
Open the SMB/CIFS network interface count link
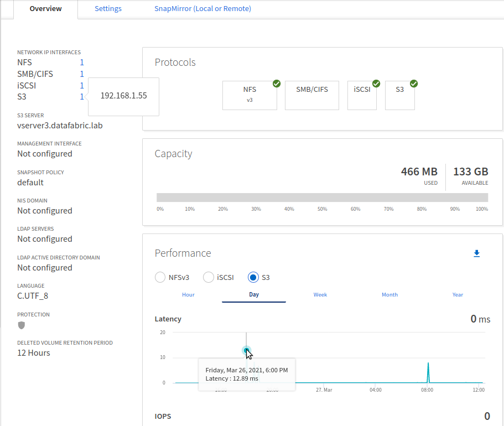pos(82,74)
